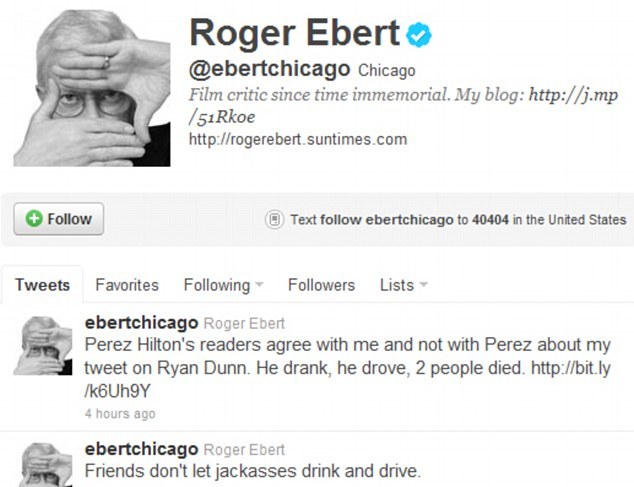
Task: Click ebertchicago username on second tweet
Action: 142,449
